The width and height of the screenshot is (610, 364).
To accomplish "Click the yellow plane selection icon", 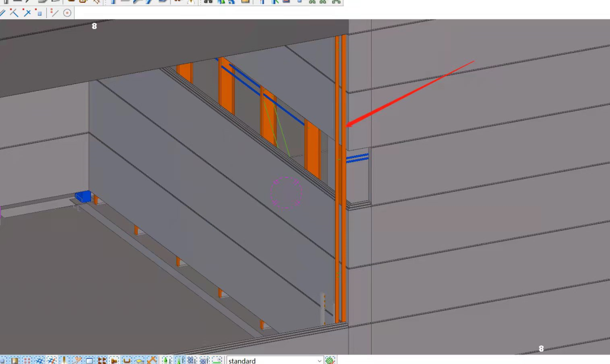I will click(x=140, y=361).
